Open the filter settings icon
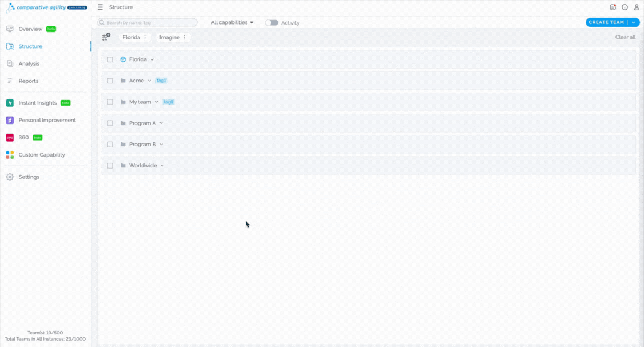644x347 pixels. coord(106,37)
